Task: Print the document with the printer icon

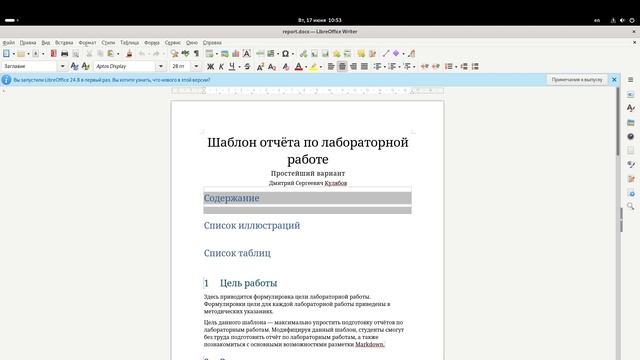Action: [x=64, y=53]
